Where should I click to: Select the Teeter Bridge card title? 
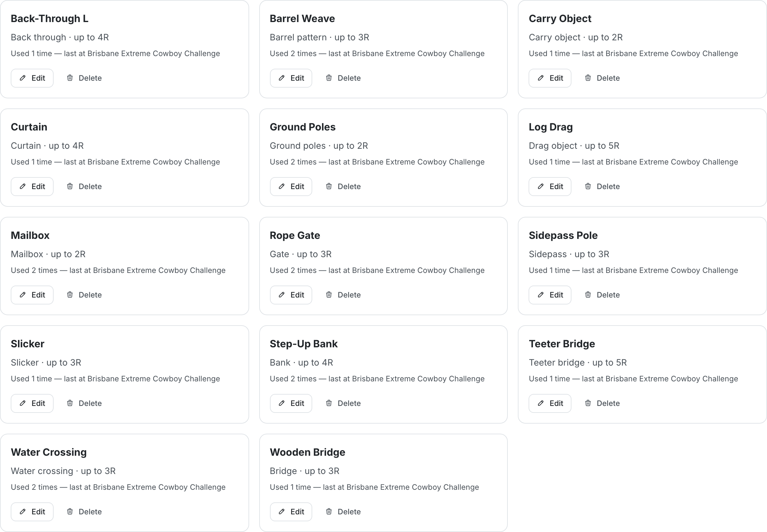(562, 344)
